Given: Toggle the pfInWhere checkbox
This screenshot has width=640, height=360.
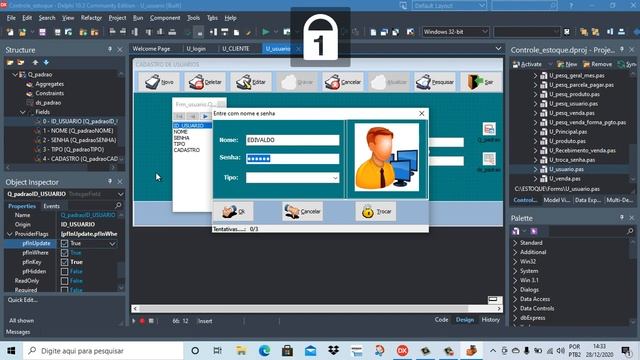Looking at the screenshot, I should point(64,253).
